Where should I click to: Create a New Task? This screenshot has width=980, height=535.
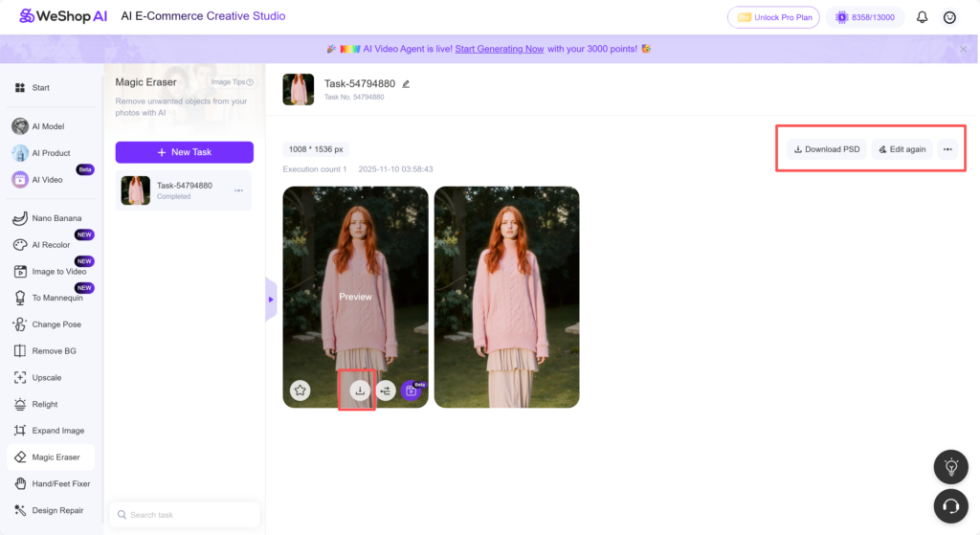pyautogui.click(x=185, y=152)
